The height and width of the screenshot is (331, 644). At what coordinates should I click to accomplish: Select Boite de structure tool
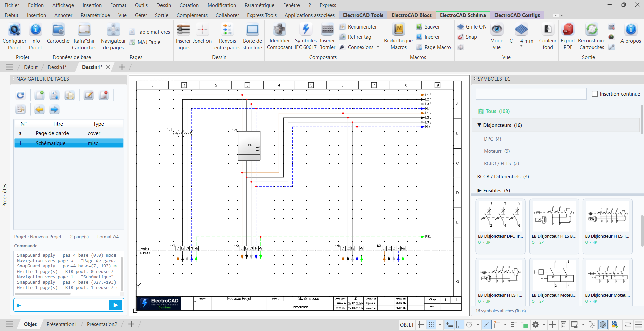click(252, 37)
